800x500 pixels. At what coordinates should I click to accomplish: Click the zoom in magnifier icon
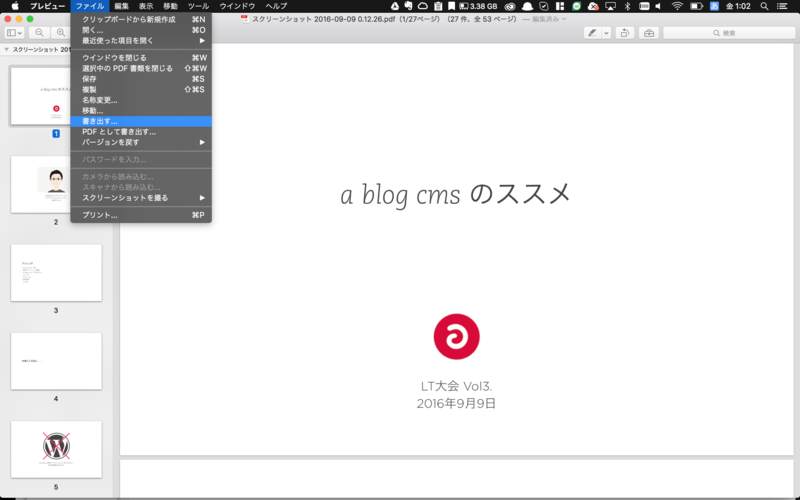(x=61, y=33)
